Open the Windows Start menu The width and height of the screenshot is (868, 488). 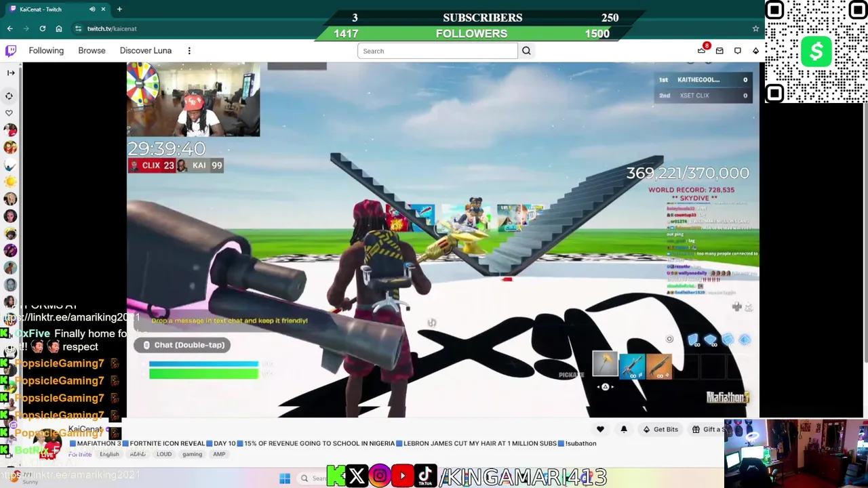[x=285, y=479]
